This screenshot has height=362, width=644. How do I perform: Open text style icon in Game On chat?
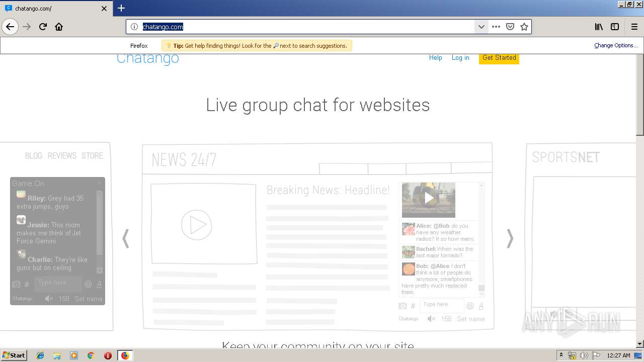pos(99,284)
